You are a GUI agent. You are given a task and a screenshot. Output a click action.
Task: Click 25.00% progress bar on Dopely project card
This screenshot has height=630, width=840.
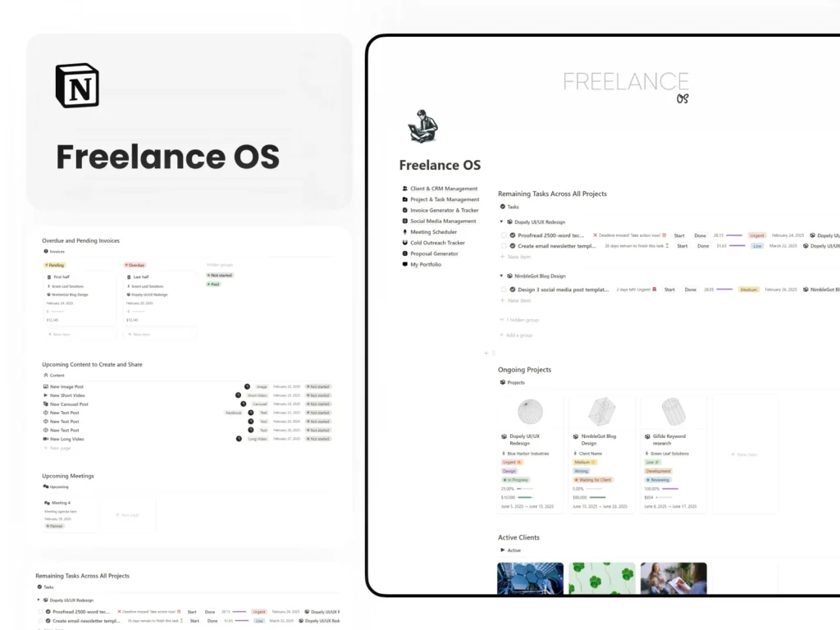tap(524, 489)
